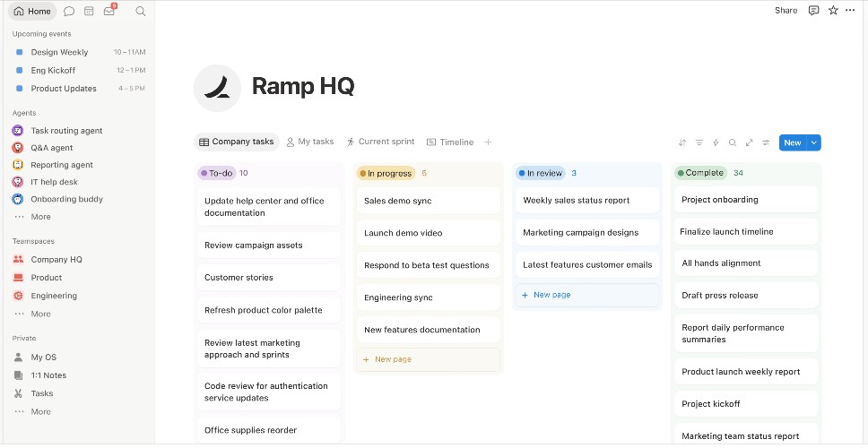Viewport: 868px width, 448px height.
Task: Open Launch demo video card
Action: pos(429,233)
